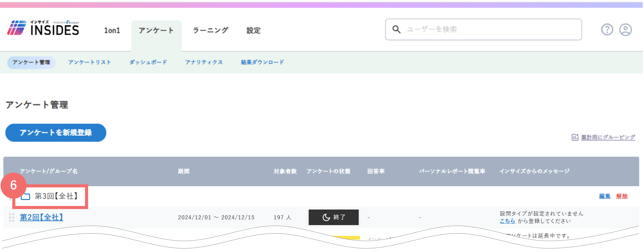This screenshot has height=252, width=644.
Task: Click the 設問タイプが設定されていません message
Action: (x=541, y=214)
